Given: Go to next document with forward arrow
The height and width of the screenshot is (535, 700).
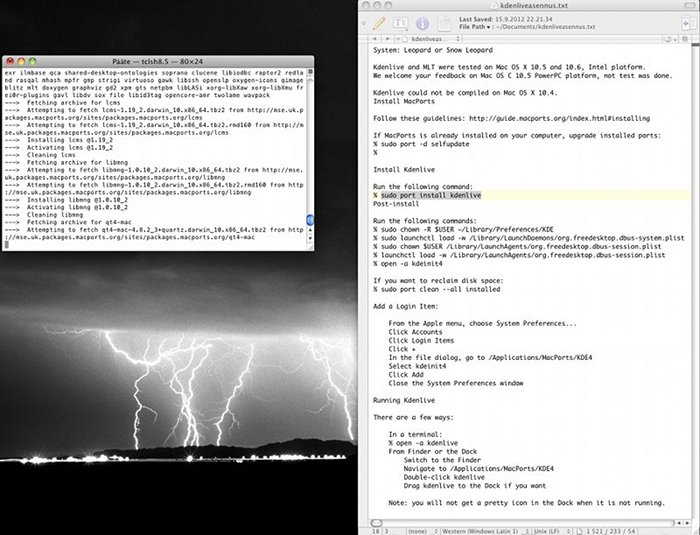Looking at the screenshot, I should tap(387, 39).
